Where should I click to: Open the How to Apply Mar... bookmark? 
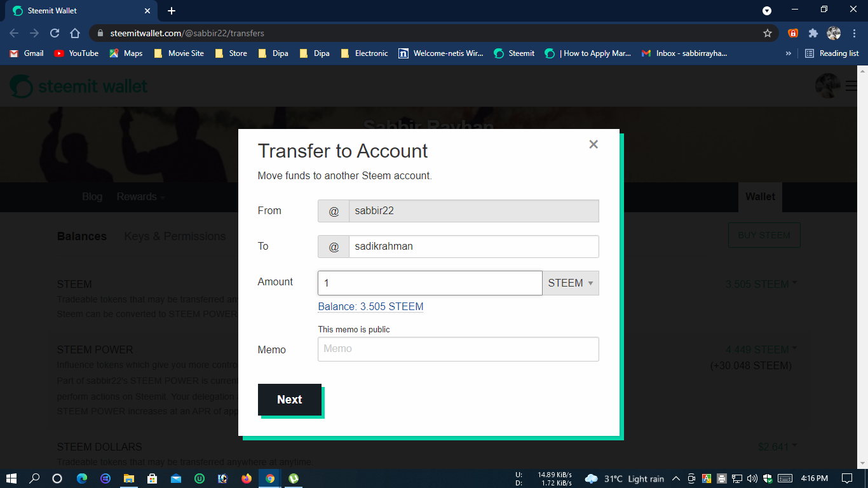(588, 53)
